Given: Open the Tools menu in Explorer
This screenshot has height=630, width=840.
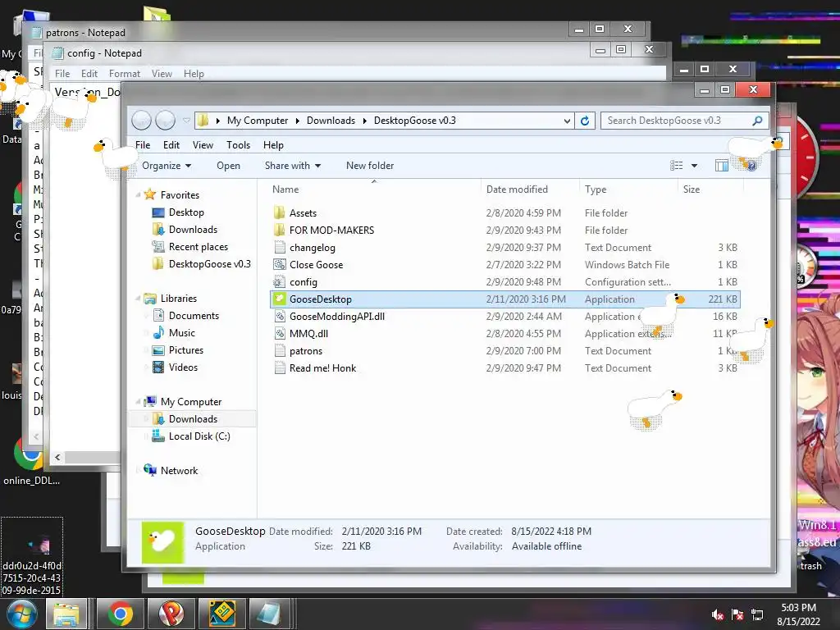Looking at the screenshot, I should pyautogui.click(x=239, y=145).
